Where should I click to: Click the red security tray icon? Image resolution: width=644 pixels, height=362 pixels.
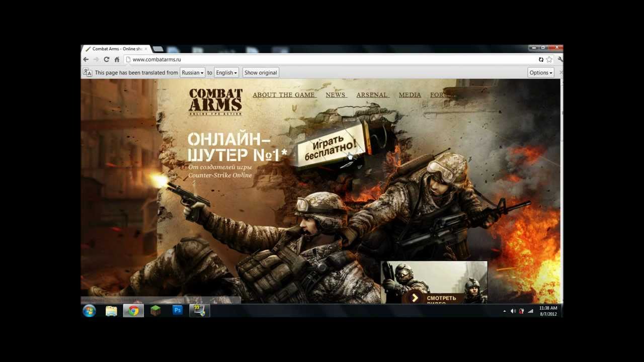pyautogui.click(x=521, y=311)
